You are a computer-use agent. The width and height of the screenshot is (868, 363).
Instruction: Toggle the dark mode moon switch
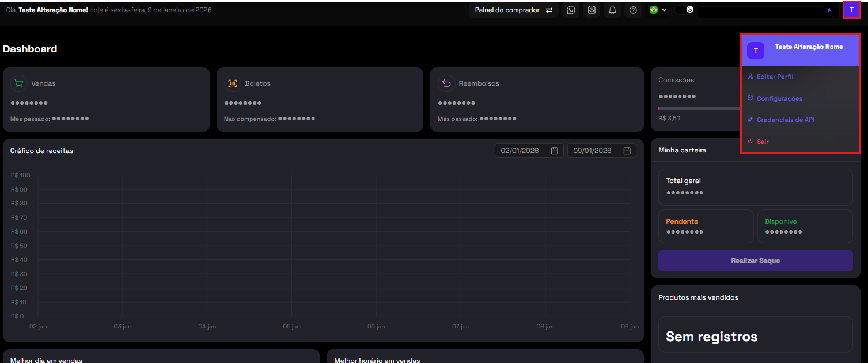click(685, 10)
